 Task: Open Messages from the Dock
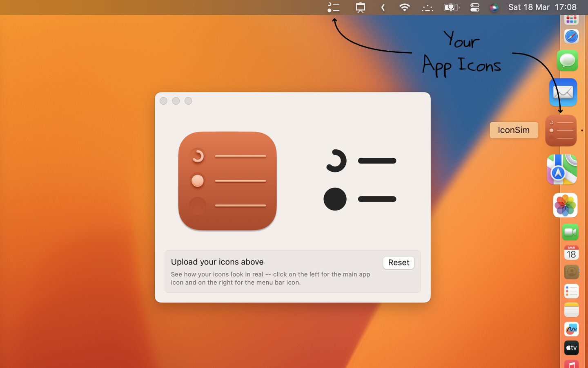pyautogui.click(x=567, y=61)
